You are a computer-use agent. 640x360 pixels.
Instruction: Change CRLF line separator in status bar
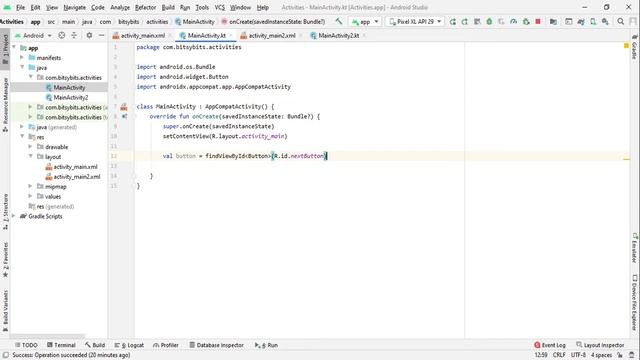(x=559, y=355)
